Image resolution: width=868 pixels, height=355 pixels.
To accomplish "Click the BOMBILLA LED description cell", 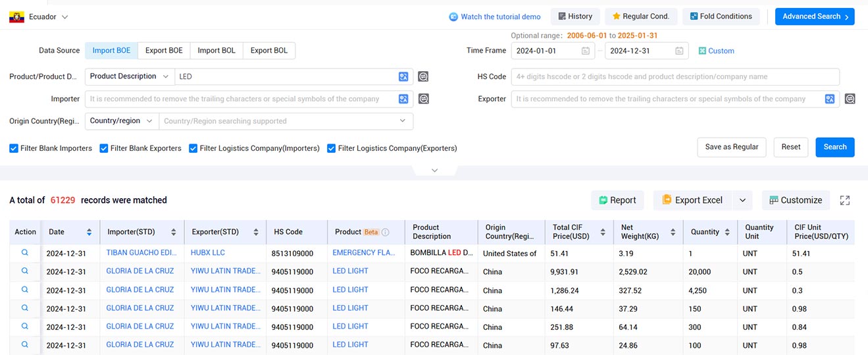I will [x=442, y=253].
